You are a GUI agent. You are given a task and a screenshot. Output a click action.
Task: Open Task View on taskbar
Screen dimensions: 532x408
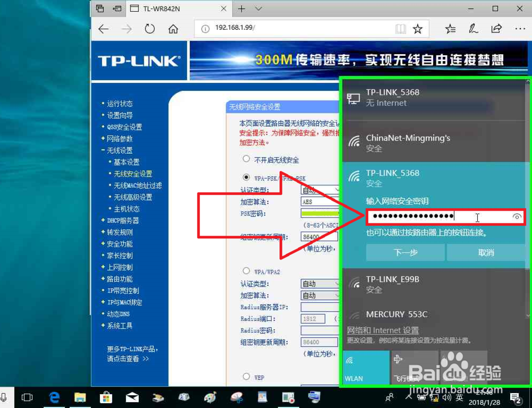pyautogui.click(x=27, y=397)
